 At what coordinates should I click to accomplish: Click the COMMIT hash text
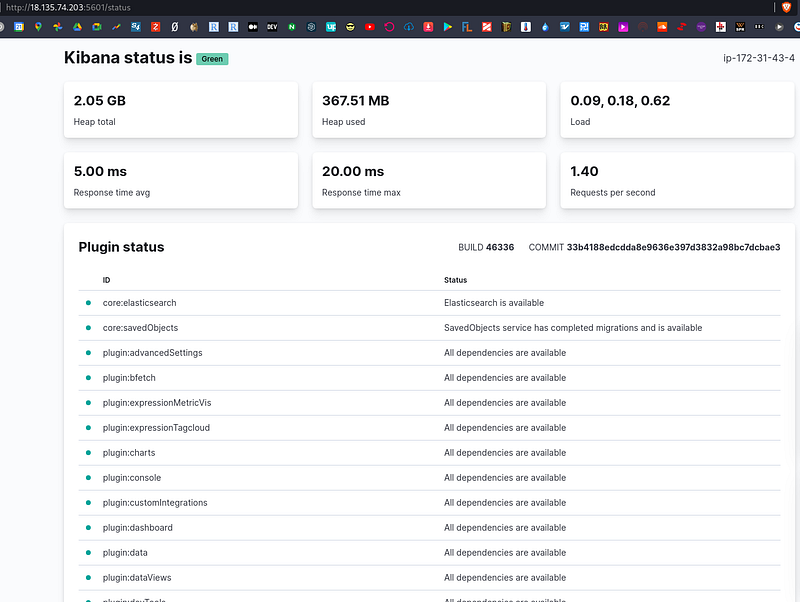(x=654, y=247)
